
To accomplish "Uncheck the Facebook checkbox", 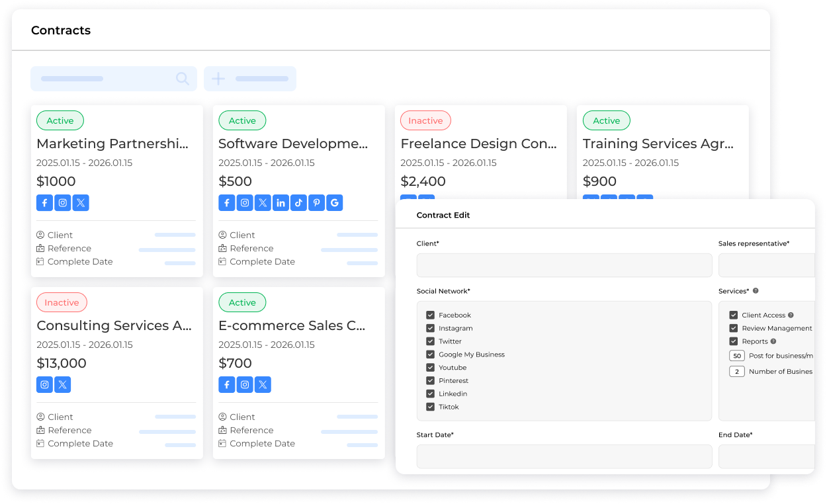I will point(431,315).
